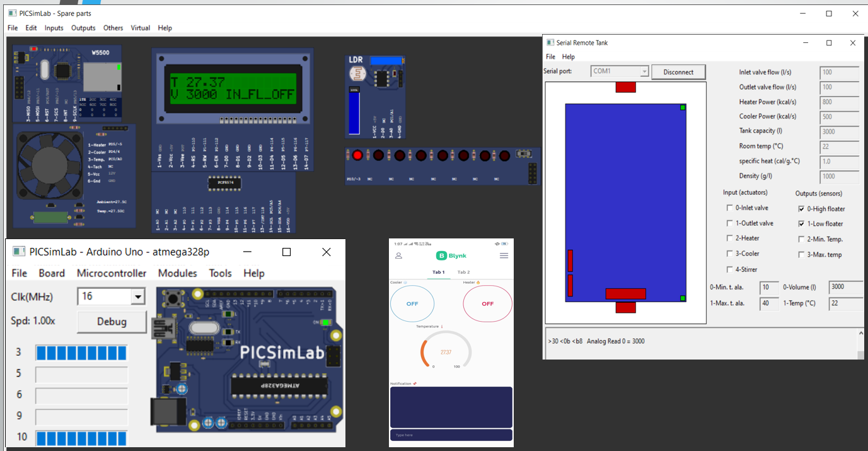Open the Virtual menu in Spare parts
Screen dimensions: 868x451
point(141,28)
